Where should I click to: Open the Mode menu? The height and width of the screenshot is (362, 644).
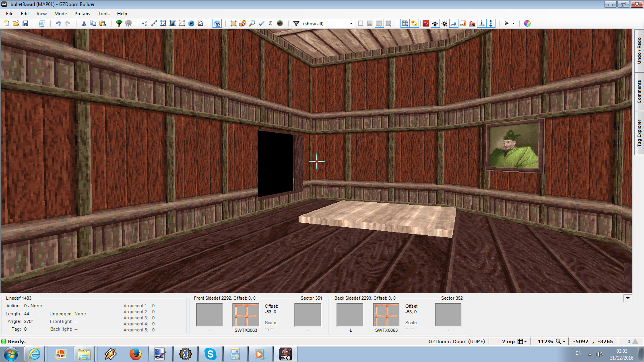pyautogui.click(x=60, y=14)
